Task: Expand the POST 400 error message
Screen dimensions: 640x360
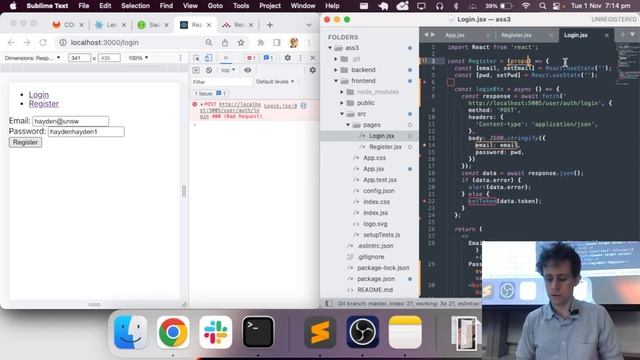Action: pyautogui.click(x=201, y=104)
